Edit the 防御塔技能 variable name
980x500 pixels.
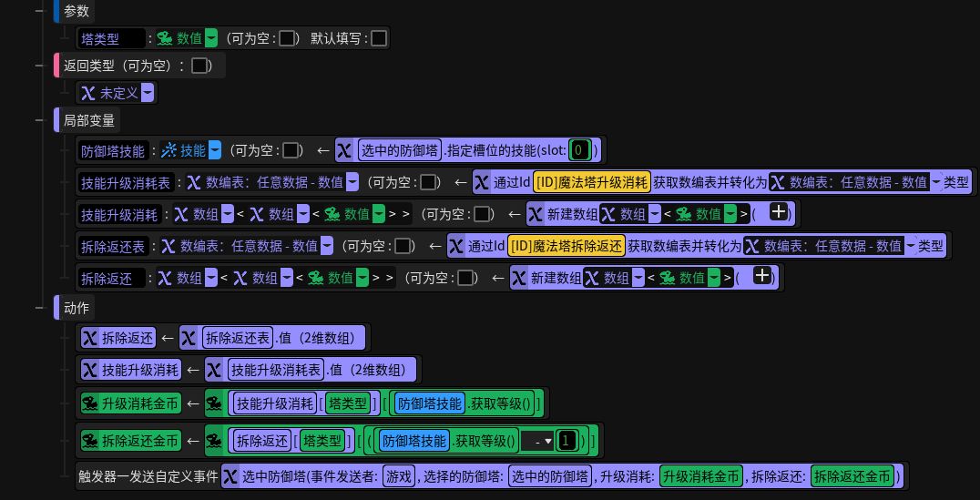113,150
